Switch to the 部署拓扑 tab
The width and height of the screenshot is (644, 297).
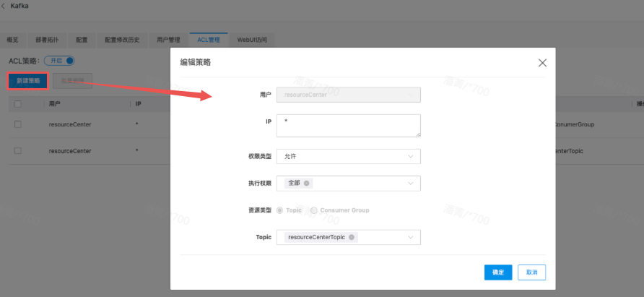coord(47,40)
